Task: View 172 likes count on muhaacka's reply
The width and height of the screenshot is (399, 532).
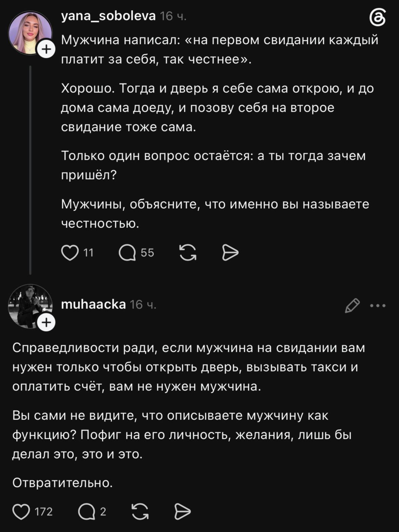Action: 44,511
